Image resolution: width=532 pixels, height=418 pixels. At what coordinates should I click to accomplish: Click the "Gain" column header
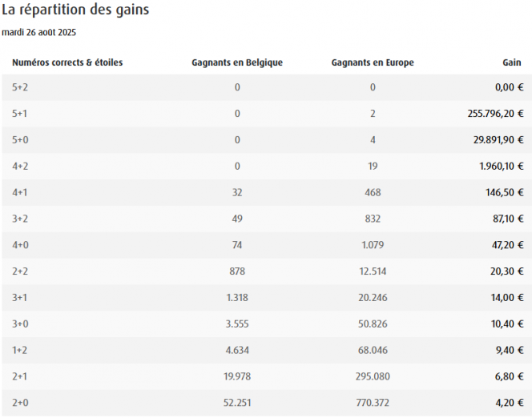(x=511, y=62)
